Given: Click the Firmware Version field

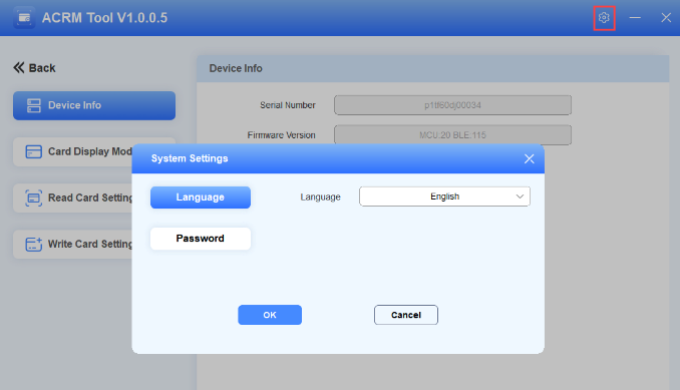Looking at the screenshot, I should pos(453,135).
